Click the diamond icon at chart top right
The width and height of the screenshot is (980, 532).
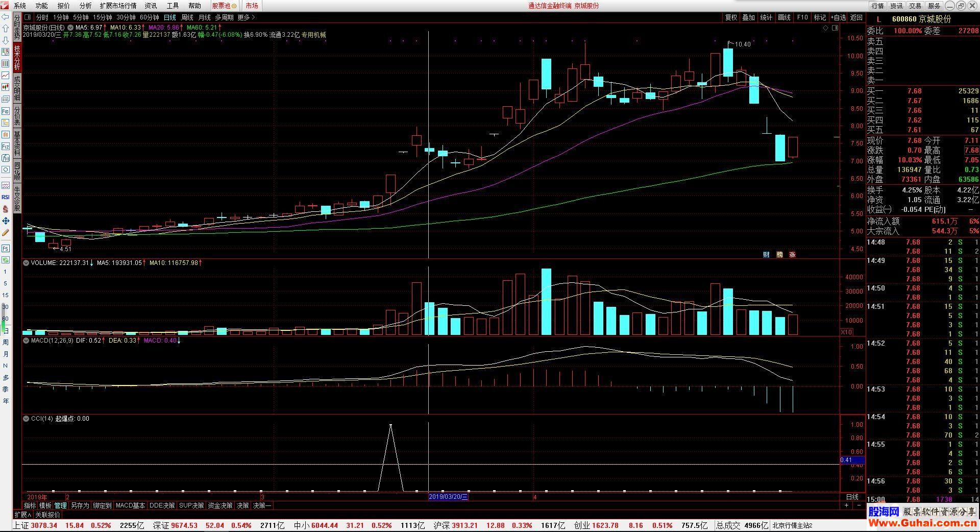[826, 28]
